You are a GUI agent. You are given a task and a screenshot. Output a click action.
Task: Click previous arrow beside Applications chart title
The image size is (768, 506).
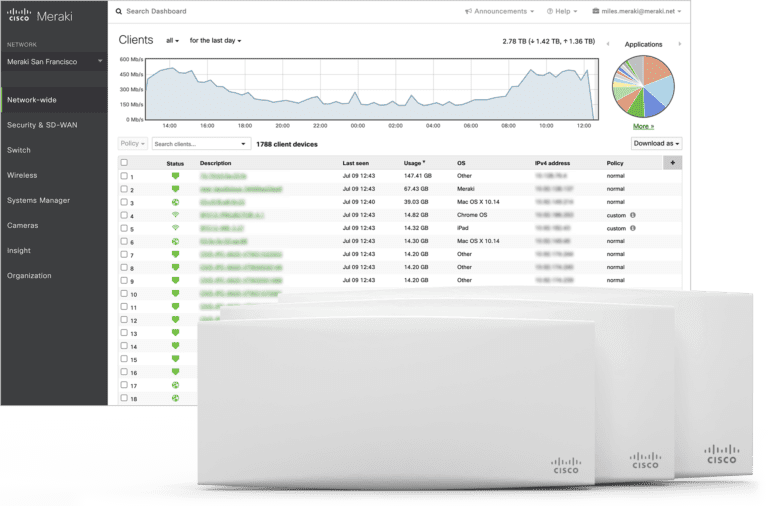[x=613, y=45]
